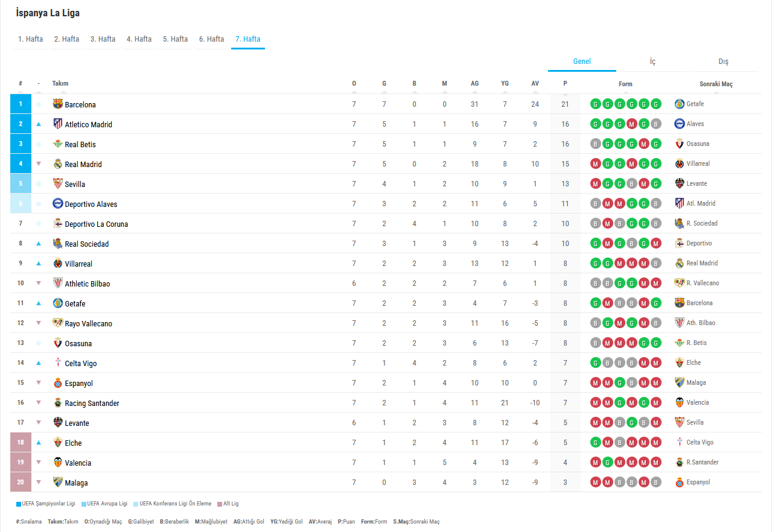This screenshot has height=532, width=772.
Task: Switch to the İç (home) tab
Action: click(652, 62)
